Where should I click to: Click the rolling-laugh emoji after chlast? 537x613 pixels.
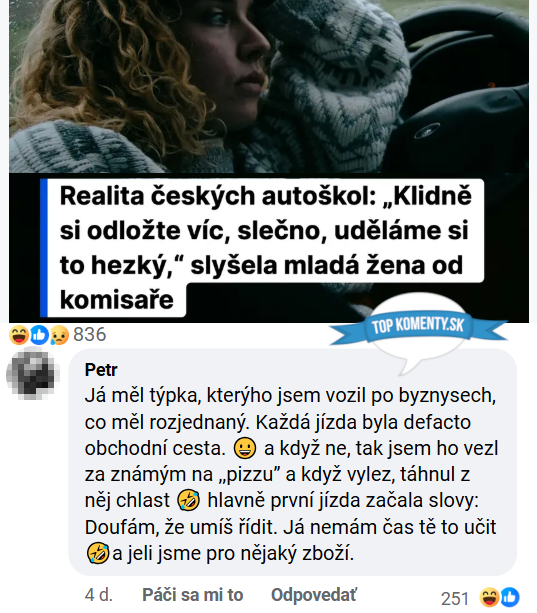pyautogui.click(x=189, y=501)
